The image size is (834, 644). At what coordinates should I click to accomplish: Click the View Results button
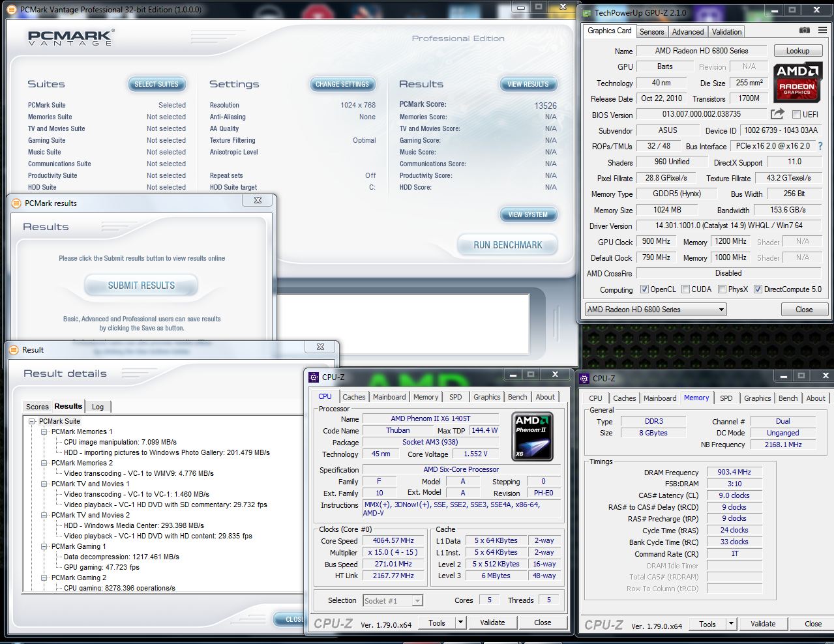click(x=528, y=84)
